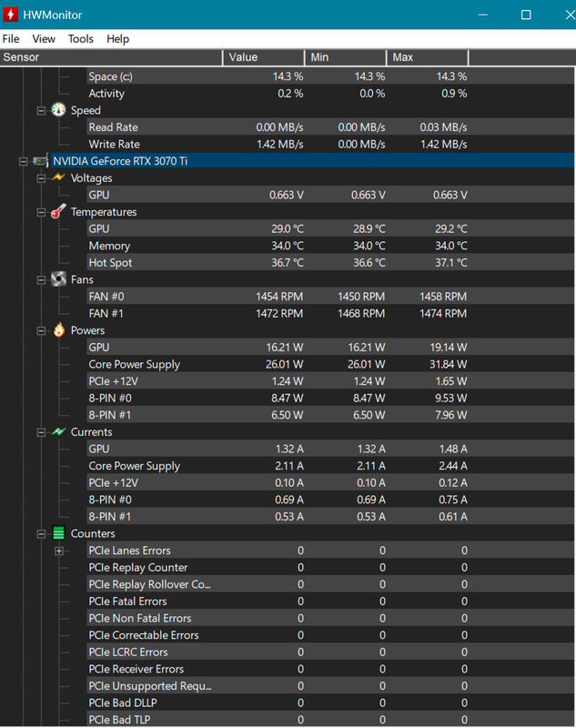Collapse the NVIDIA GeForce RTX 3070 Ti node
Screen dimensions: 576x728
coord(23,161)
